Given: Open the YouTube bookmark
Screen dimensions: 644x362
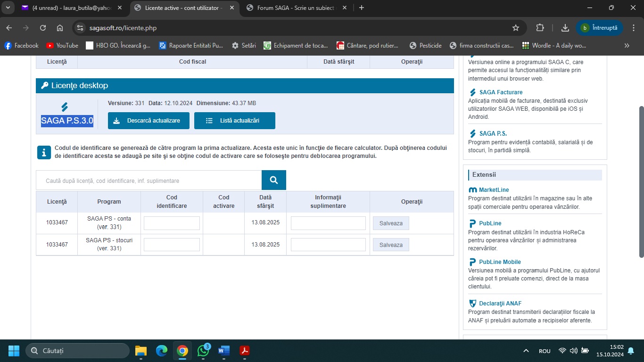Looking at the screenshot, I should tap(62, 46).
